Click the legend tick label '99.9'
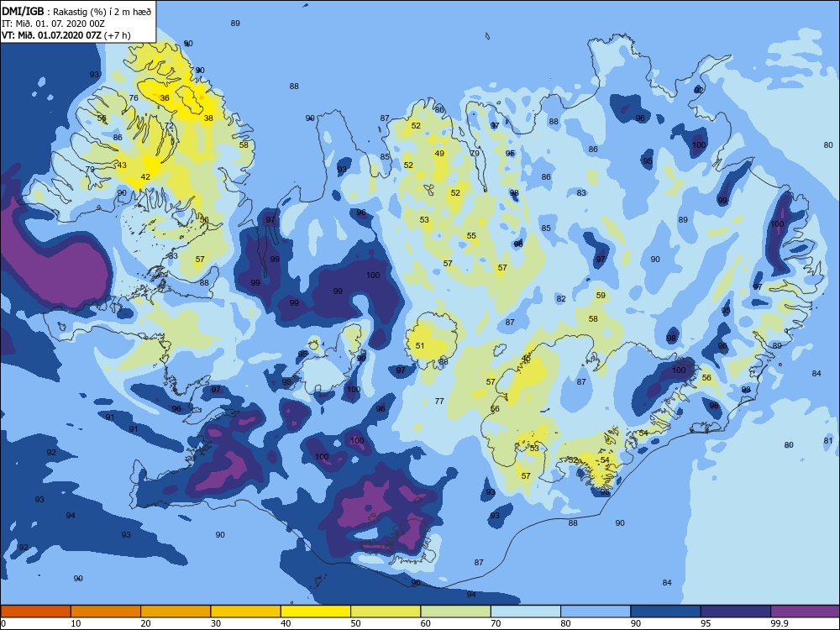Viewport: 840px width, 630px height. point(779,623)
